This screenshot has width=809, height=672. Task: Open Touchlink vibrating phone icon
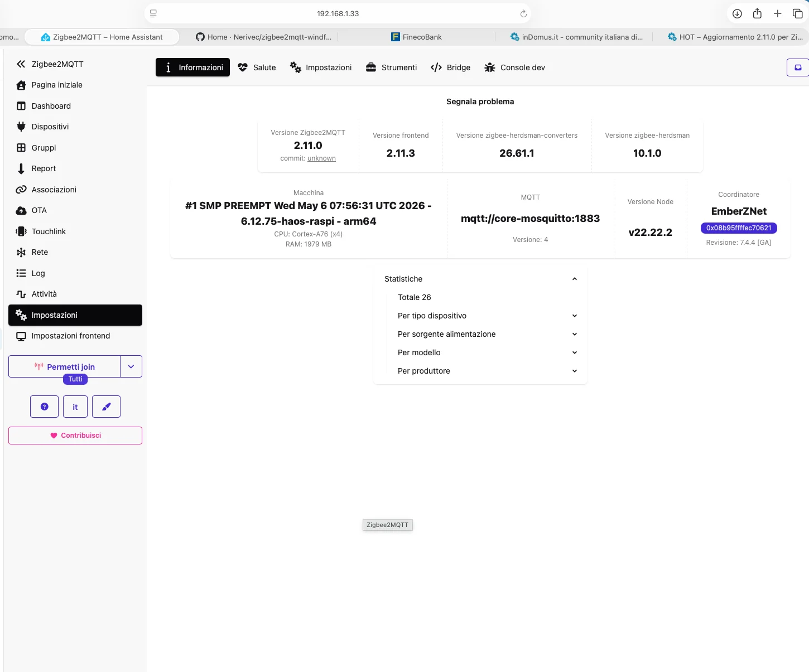[21, 231]
